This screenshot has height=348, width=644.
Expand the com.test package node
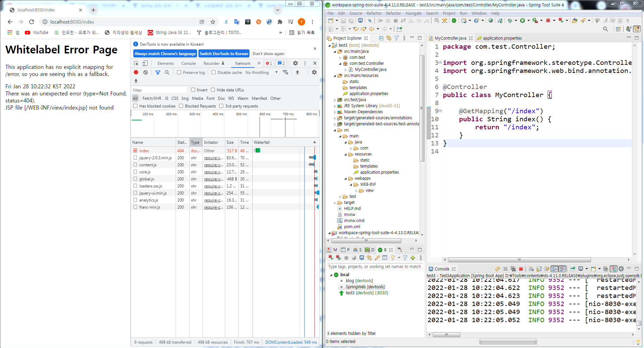coord(340,57)
